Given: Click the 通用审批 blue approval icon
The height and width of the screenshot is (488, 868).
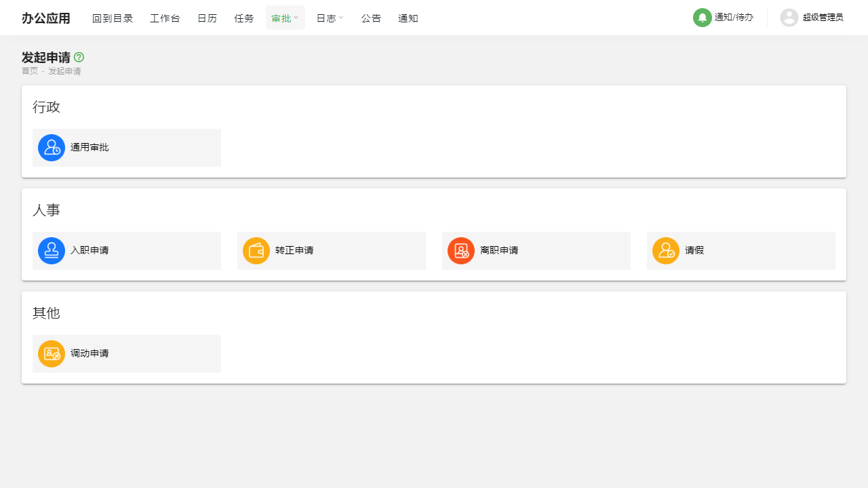Looking at the screenshot, I should point(52,147).
